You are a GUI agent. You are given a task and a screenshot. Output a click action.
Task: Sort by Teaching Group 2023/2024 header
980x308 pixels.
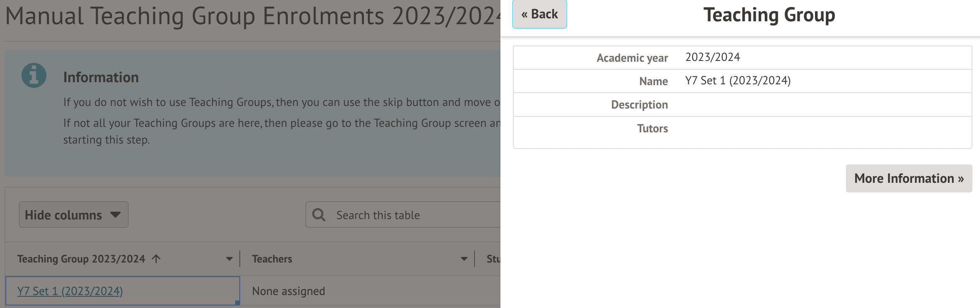81,259
